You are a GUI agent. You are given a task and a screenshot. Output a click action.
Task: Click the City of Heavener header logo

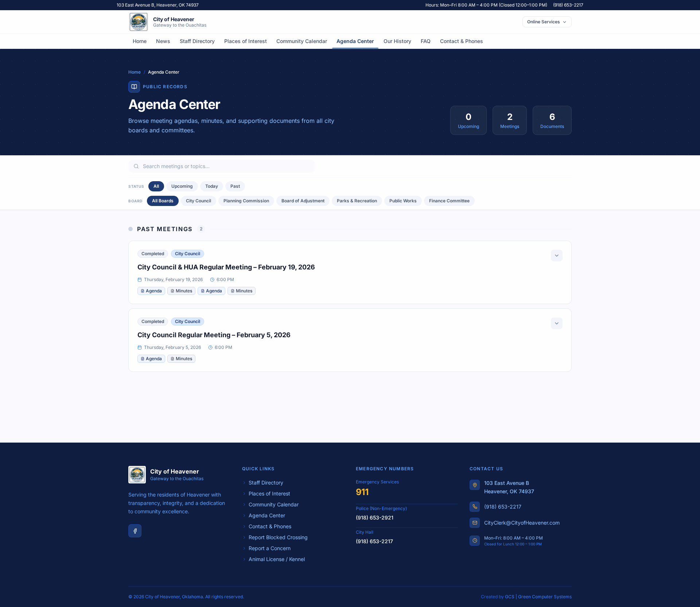pos(139,22)
